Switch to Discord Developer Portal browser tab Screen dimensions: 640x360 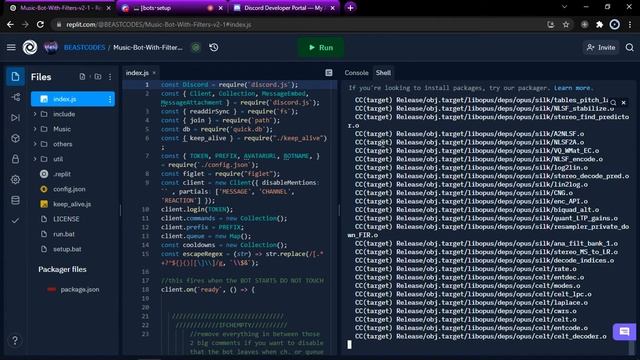click(284, 8)
